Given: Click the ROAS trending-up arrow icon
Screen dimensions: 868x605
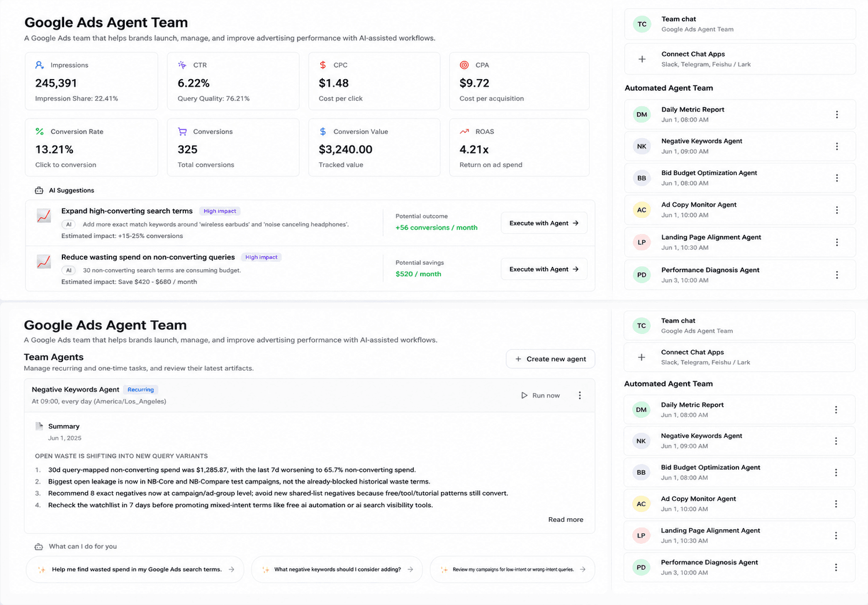Looking at the screenshot, I should 464,132.
